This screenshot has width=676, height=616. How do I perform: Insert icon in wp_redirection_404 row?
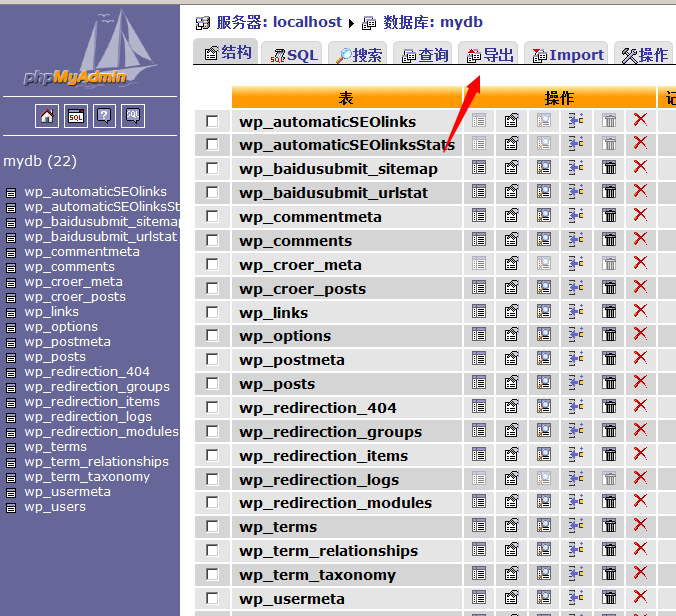tap(576, 406)
